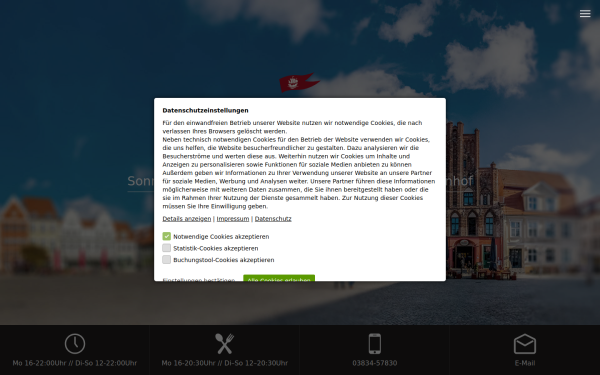Click Notwendige Cookies akzeptieren label
Image resolution: width=600 pixels, height=375 pixels.
[221, 237]
